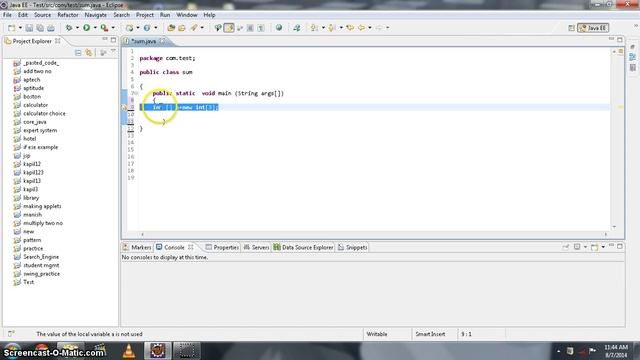The width and height of the screenshot is (640, 360).
Task: Click the Back navigation arrow icon
Action: (362, 28)
